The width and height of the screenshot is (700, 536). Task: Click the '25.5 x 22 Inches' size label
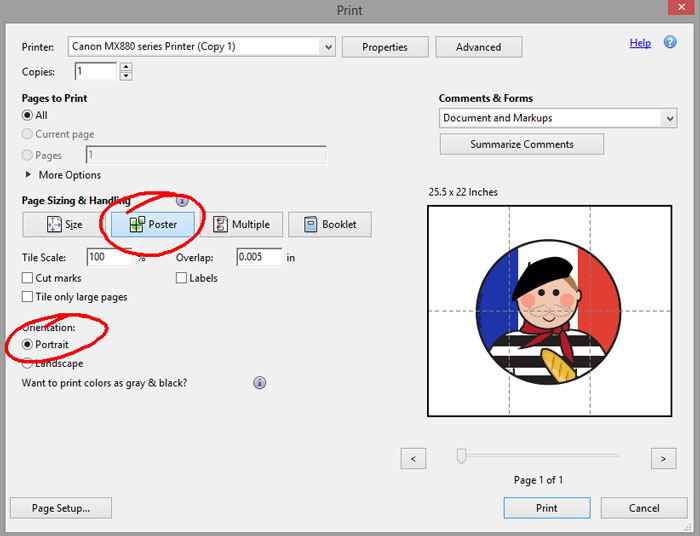pos(463,192)
